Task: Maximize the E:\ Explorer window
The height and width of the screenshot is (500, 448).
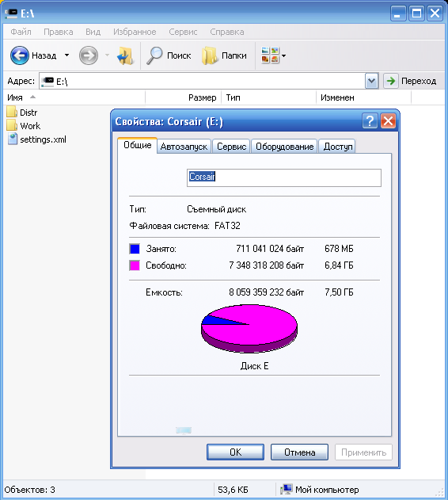Action: [x=416, y=13]
